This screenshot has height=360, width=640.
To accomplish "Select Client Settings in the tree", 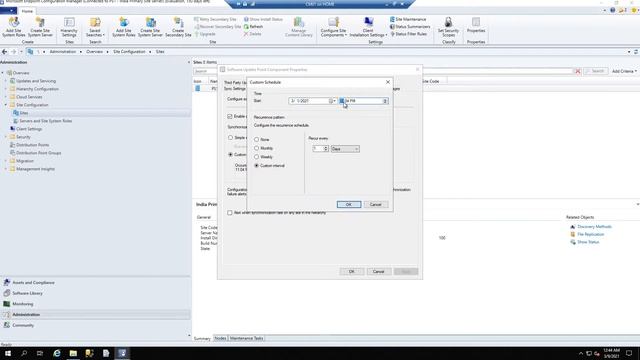I will [x=29, y=129].
